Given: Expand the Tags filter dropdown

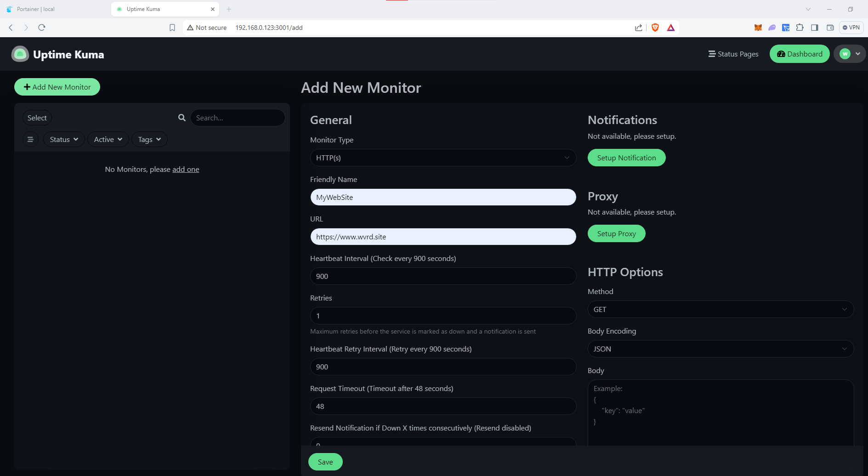Looking at the screenshot, I should 149,139.
